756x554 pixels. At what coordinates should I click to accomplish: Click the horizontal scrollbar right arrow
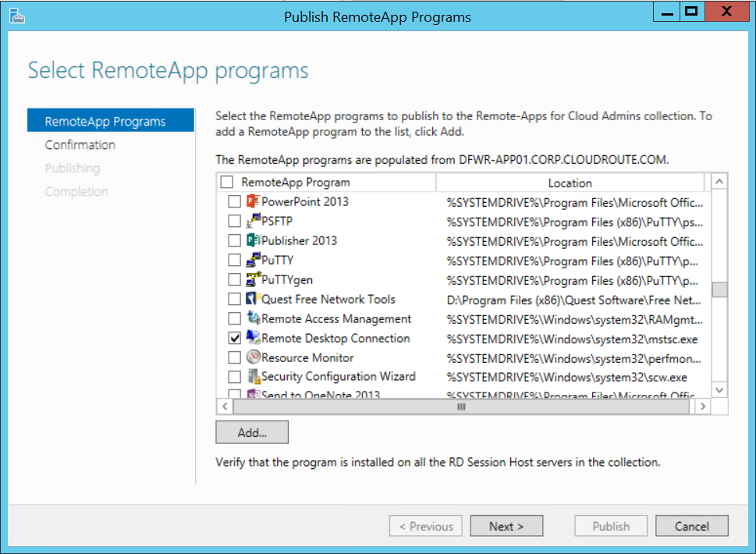(x=703, y=407)
